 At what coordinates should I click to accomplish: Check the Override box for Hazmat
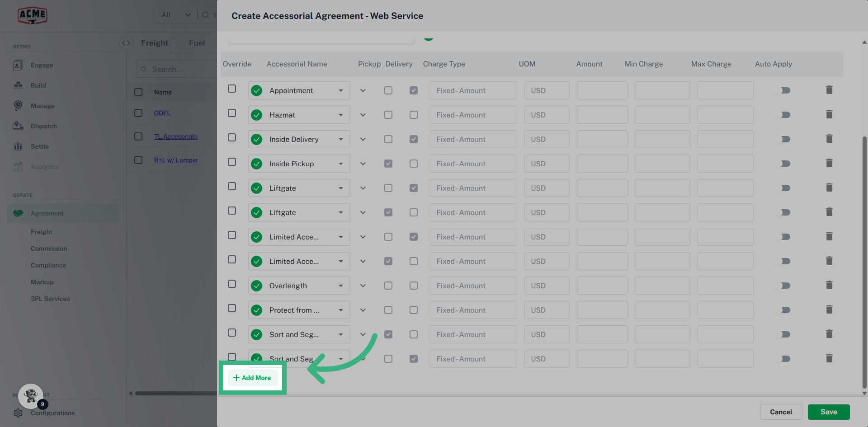pos(232,113)
